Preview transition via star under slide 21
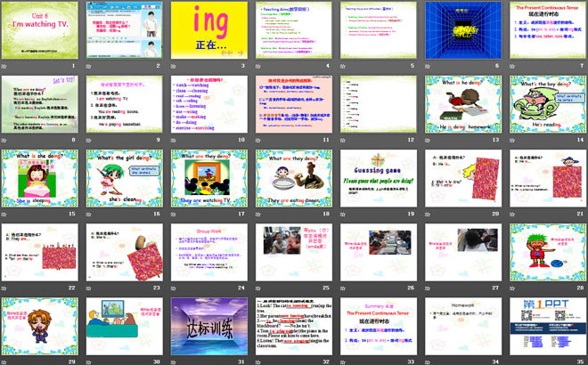The width and height of the screenshot is (588, 365). pos(512,215)
